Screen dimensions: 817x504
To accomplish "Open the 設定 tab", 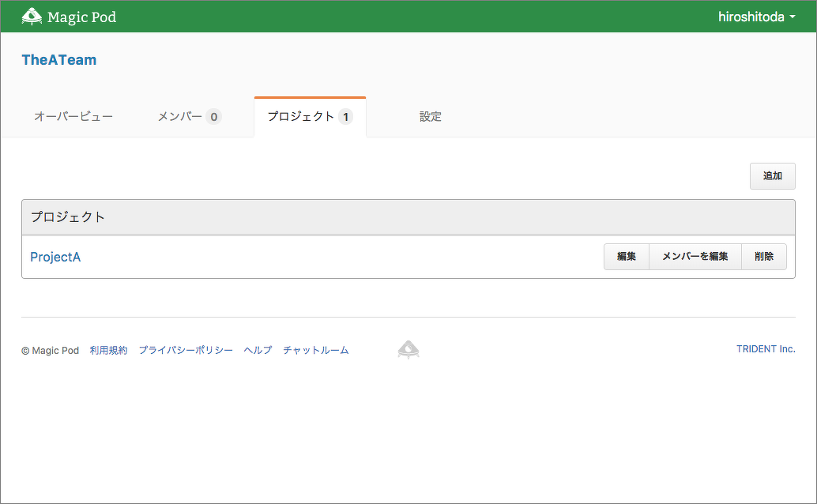I will click(431, 117).
